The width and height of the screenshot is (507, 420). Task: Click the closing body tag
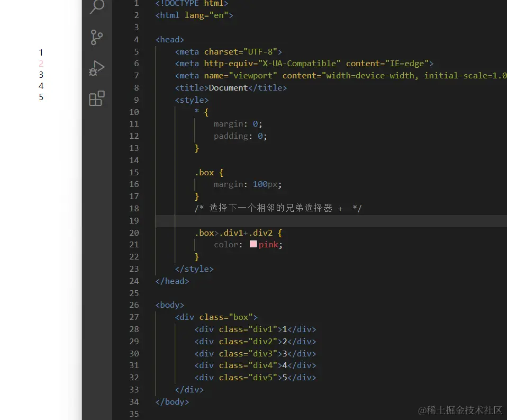tap(173, 401)
